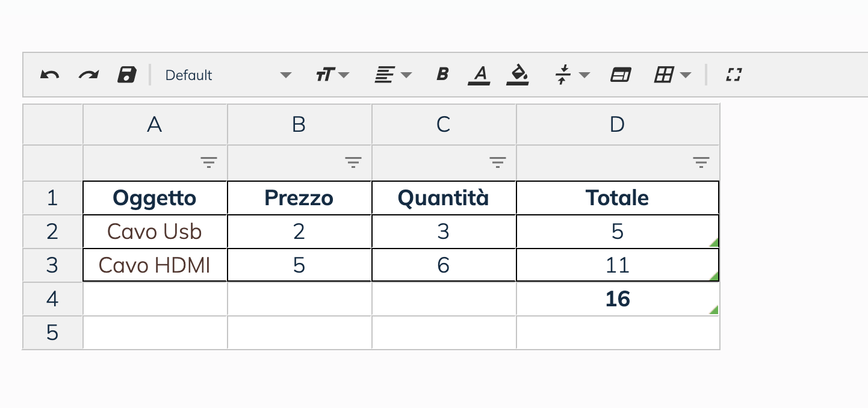868x408 pixels.
Task: Open filter for column A
Action: [x=208, y=162]
